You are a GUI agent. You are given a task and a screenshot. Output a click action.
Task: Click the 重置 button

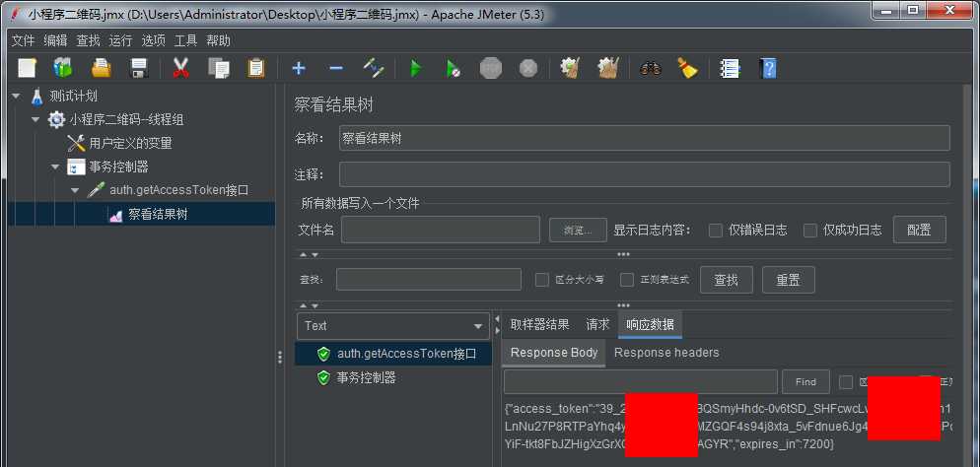point(788,280)
